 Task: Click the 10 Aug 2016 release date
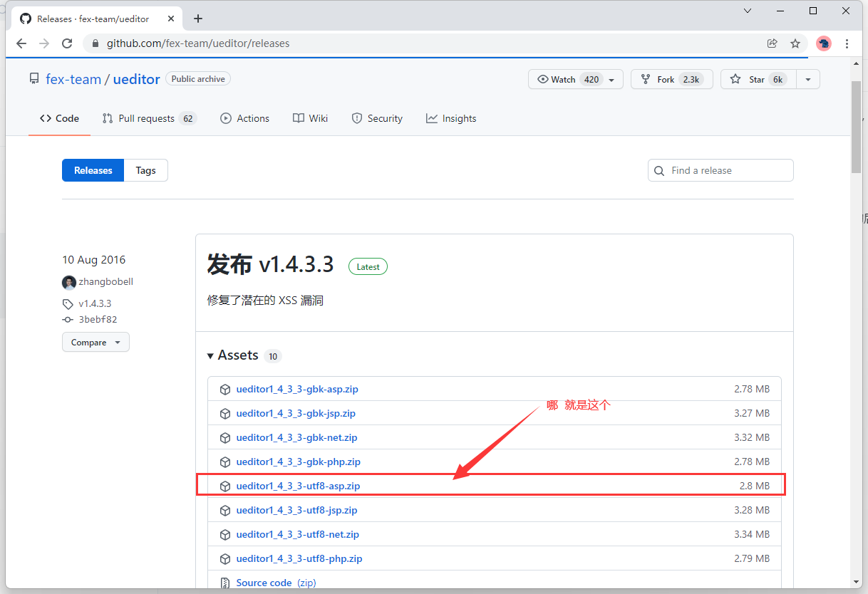(x=93, y=260)
